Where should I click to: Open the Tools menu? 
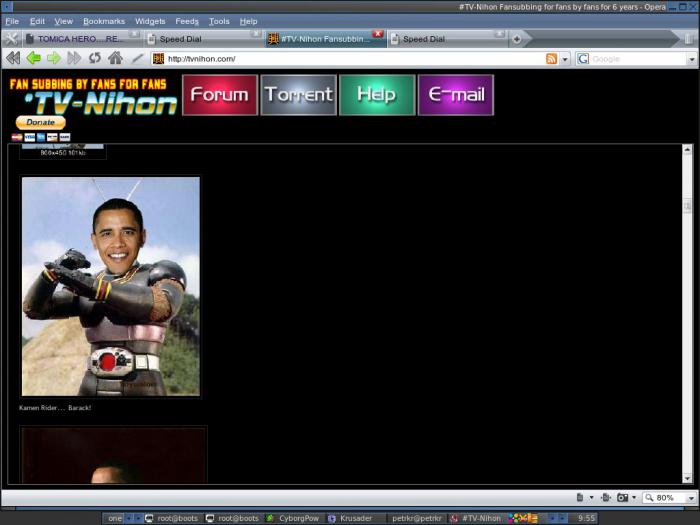pos(219,21)
